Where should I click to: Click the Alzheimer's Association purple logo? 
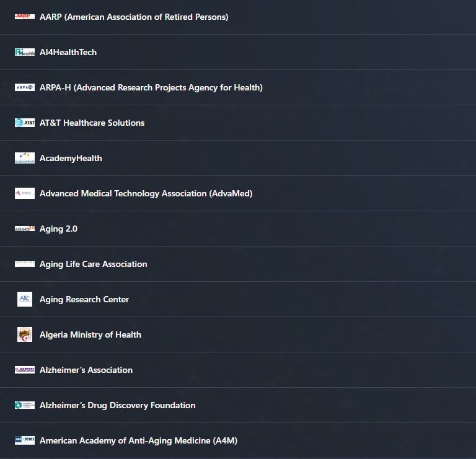[x=25, y=370]
